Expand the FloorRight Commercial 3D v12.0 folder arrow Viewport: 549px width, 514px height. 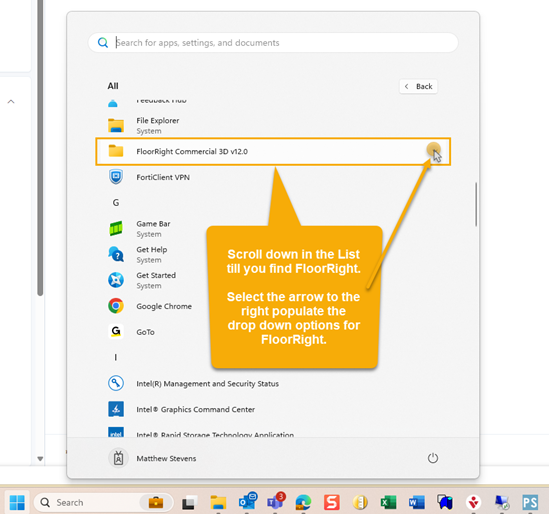pos(434,151)
